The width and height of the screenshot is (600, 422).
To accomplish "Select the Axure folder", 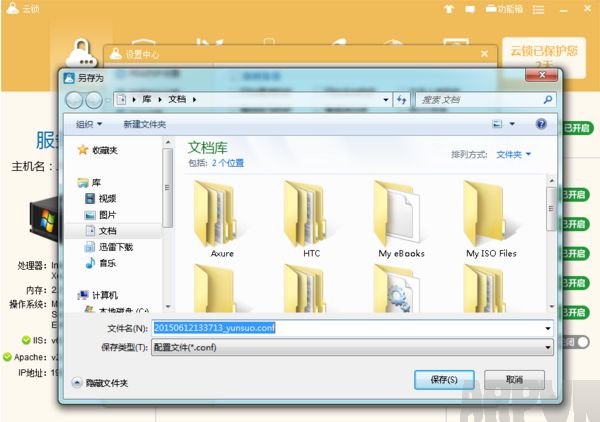I will [x=222, y=219].
